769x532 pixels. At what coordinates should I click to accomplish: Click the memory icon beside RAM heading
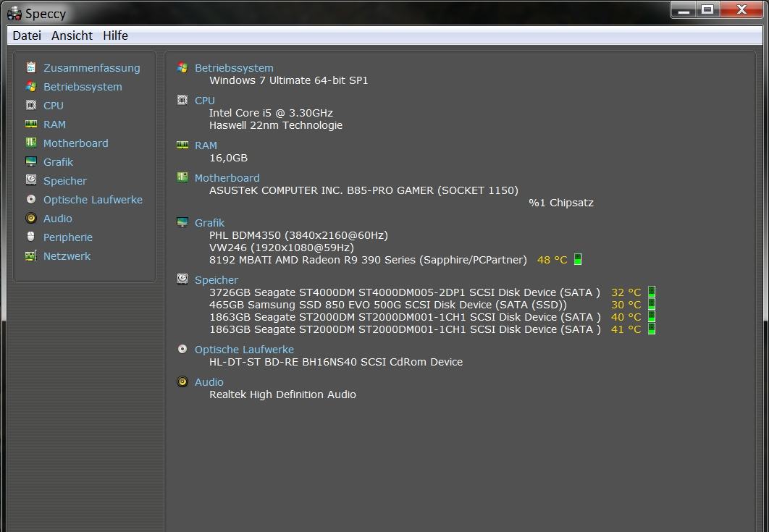tap(182, 145)
